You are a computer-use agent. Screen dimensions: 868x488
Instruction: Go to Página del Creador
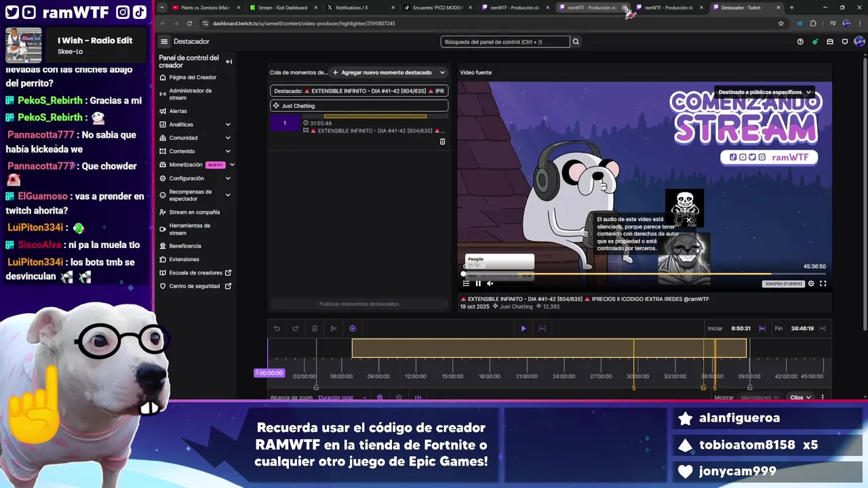193,77
